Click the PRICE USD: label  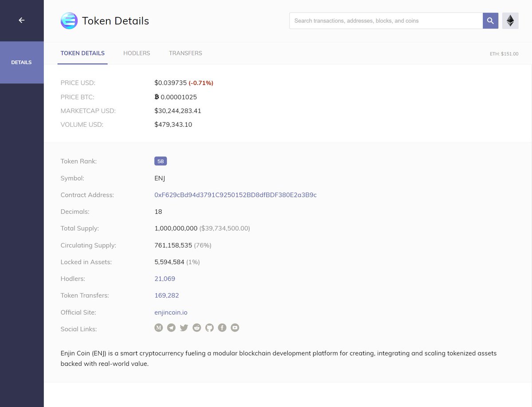point(78,83)
